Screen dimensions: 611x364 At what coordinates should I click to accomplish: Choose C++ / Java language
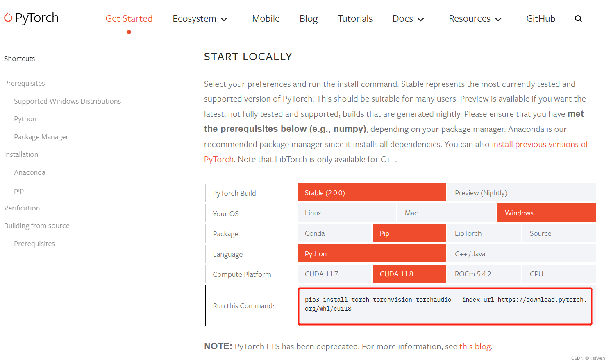pyautogui.click(x=522, y=253)
